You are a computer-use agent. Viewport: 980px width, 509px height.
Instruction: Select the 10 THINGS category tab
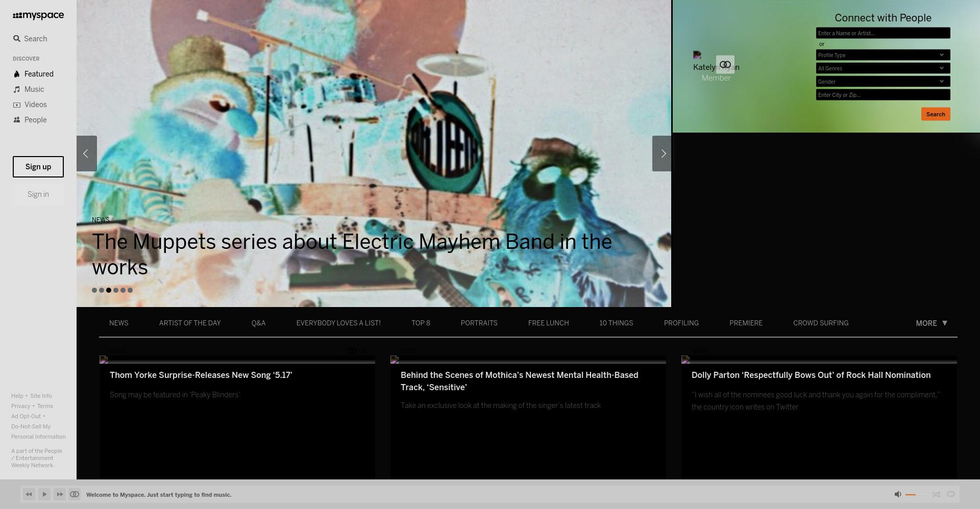(616, 323)
